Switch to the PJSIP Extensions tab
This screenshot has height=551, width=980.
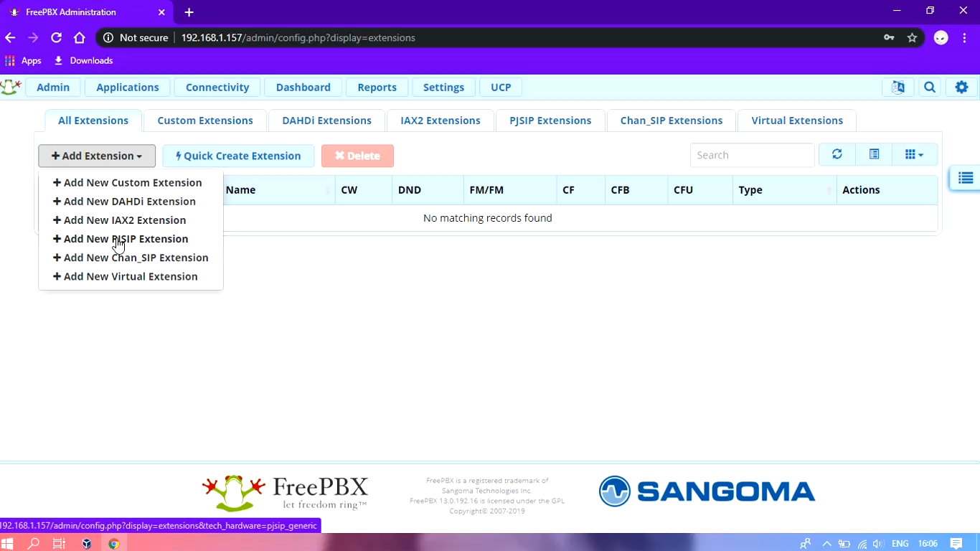tap(550, 121)
